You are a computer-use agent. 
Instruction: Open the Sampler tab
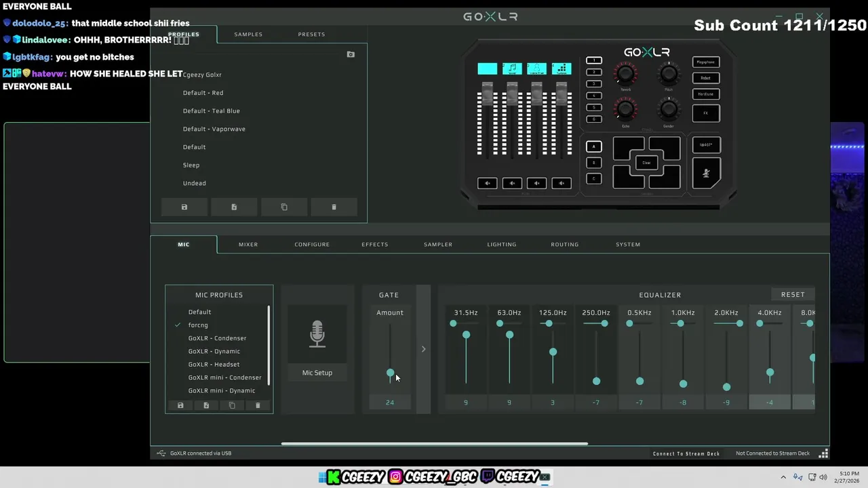coord(438,244)
